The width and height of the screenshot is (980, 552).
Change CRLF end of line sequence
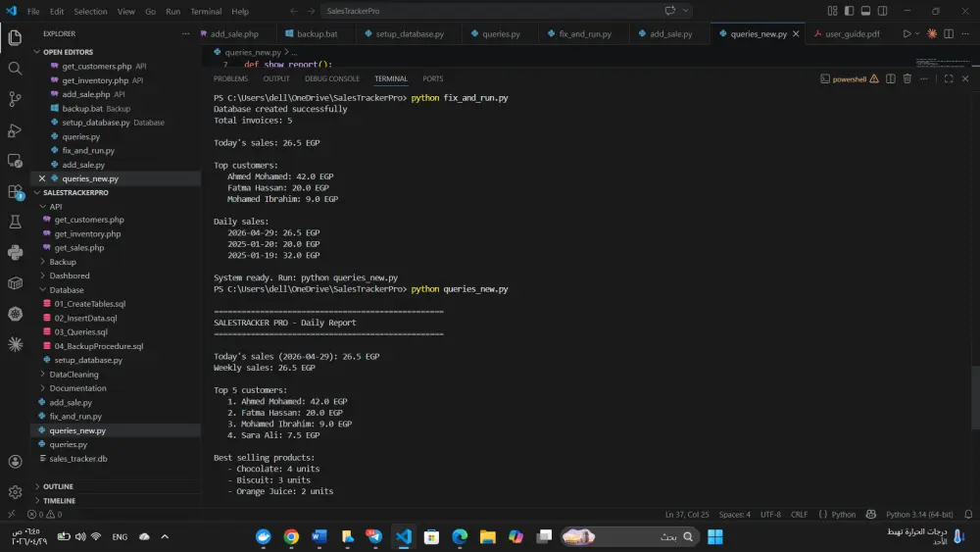tap(799, 515)
